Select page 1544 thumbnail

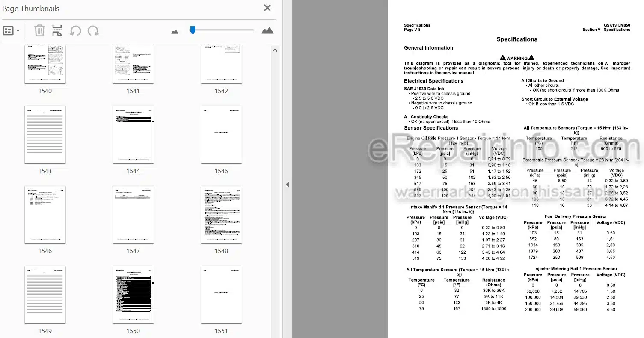click(133, 135)
